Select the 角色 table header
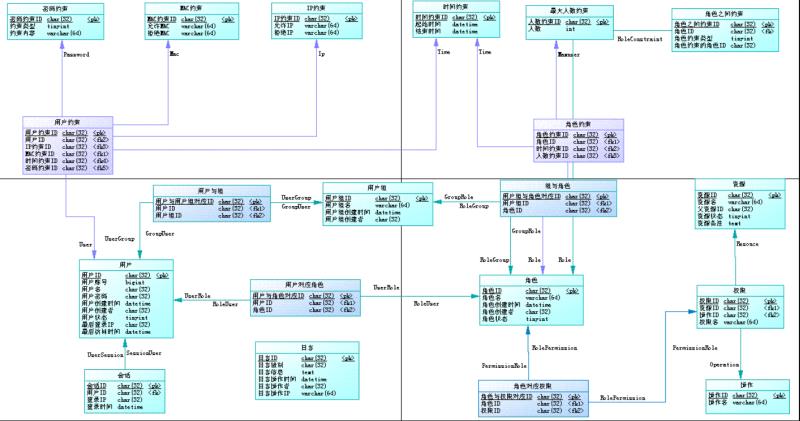This screenshot has width=800, height=421. [x=531, y=280]
